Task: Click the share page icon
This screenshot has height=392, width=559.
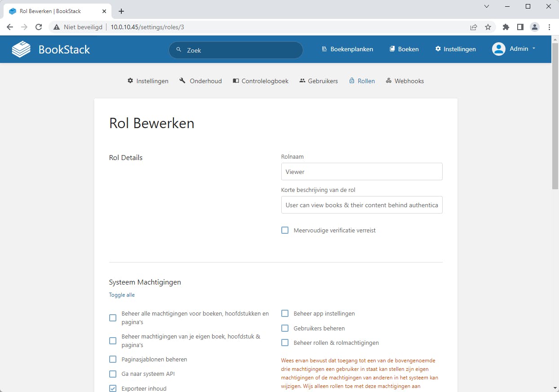Action: [x=474, y=27]
